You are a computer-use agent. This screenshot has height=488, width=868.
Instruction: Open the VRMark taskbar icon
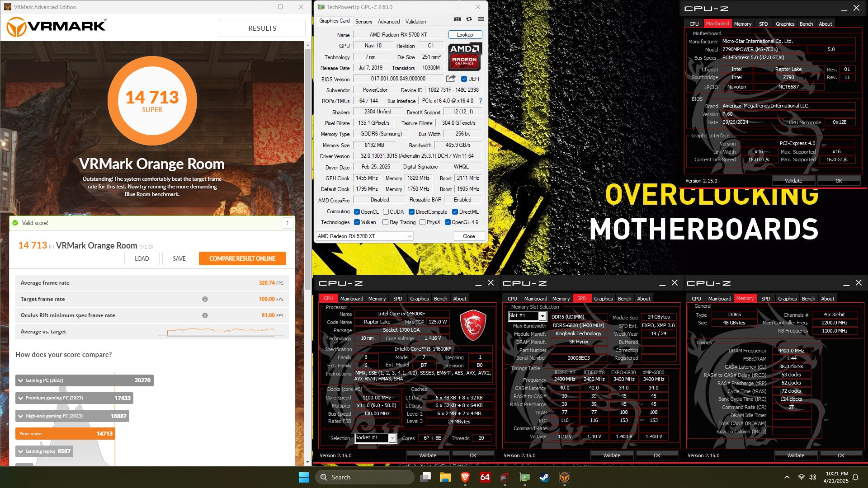[x=564, y=477]
